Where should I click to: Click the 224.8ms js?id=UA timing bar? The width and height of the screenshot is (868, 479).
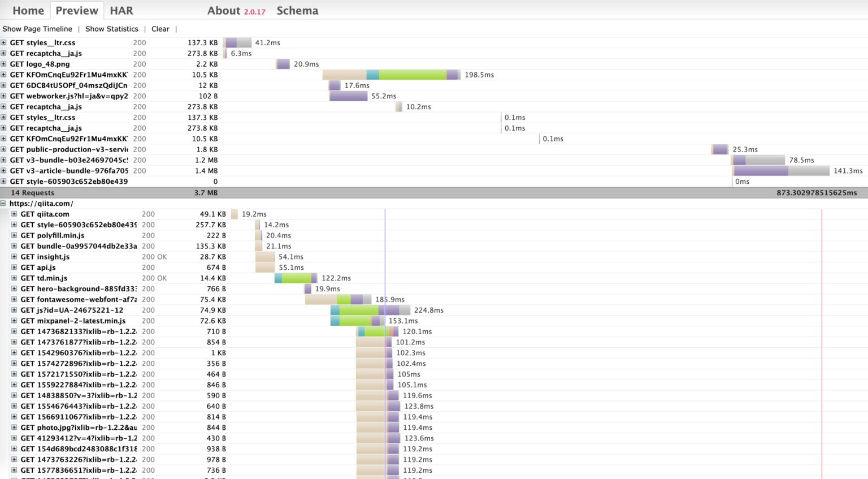370,310
